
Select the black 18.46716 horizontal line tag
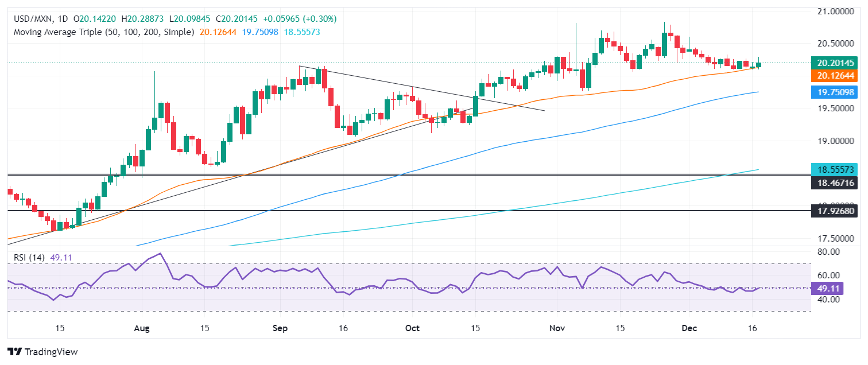click(x=835, y=182)
